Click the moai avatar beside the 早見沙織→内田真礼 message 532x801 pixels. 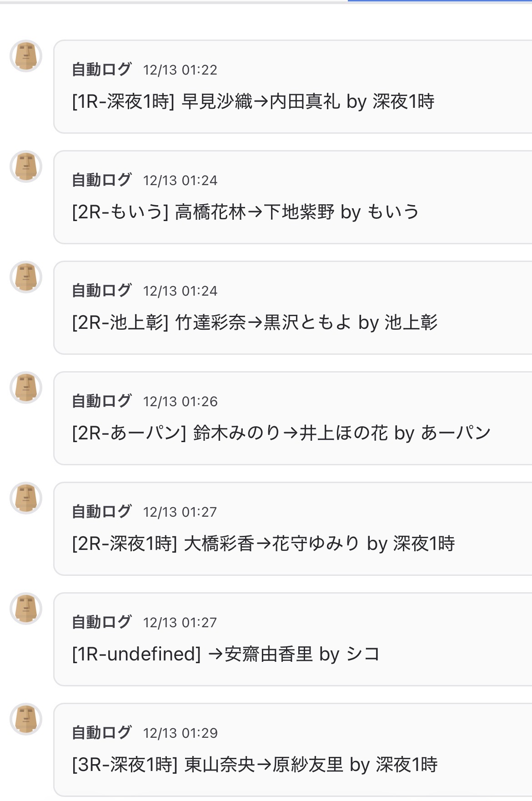pos(26,56)
